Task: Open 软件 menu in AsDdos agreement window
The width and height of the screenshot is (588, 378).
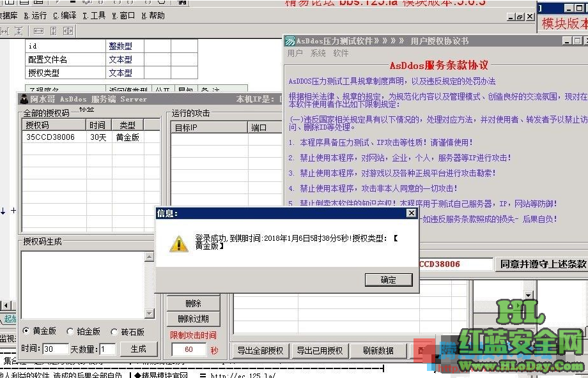Action: point(341,53)
